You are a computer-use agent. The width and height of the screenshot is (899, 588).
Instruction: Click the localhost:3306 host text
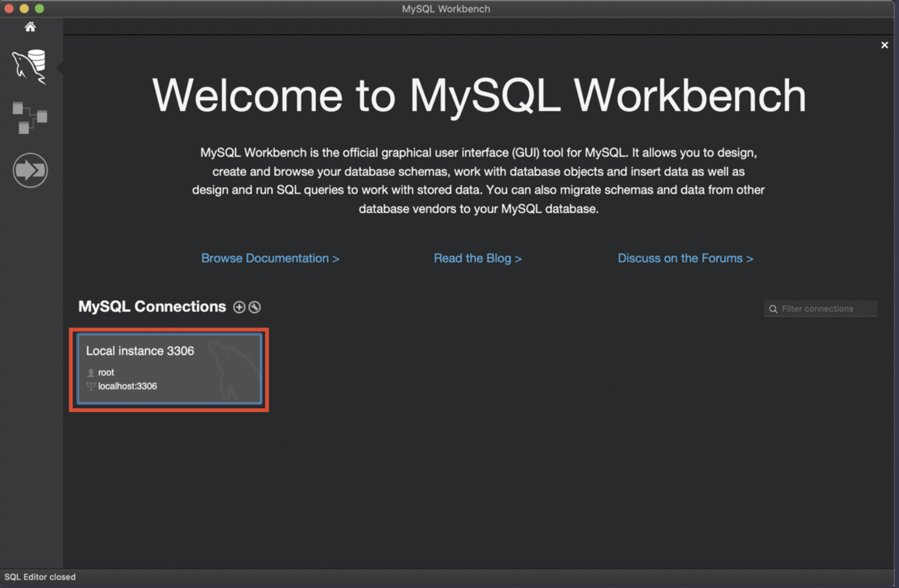click(127, 386)
